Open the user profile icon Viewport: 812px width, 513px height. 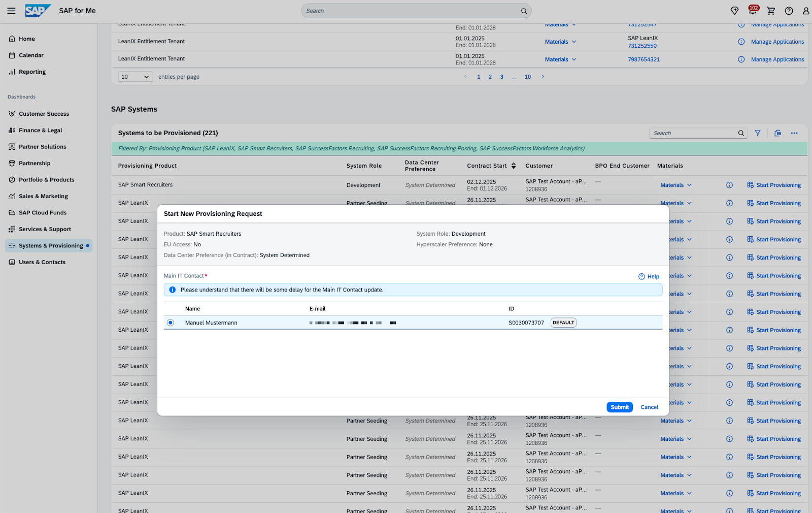pyautogui.click(x=805, y=11)
